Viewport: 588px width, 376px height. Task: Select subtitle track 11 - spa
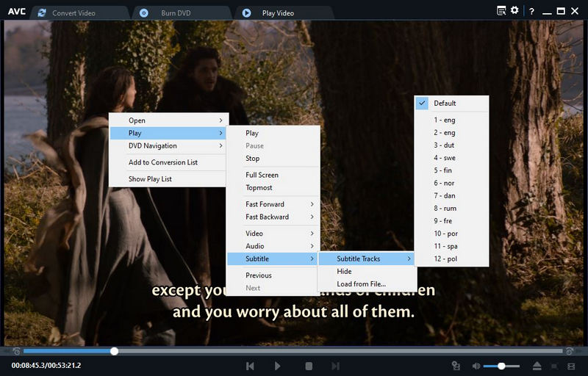pyautogui.click(x=452, y=246)
